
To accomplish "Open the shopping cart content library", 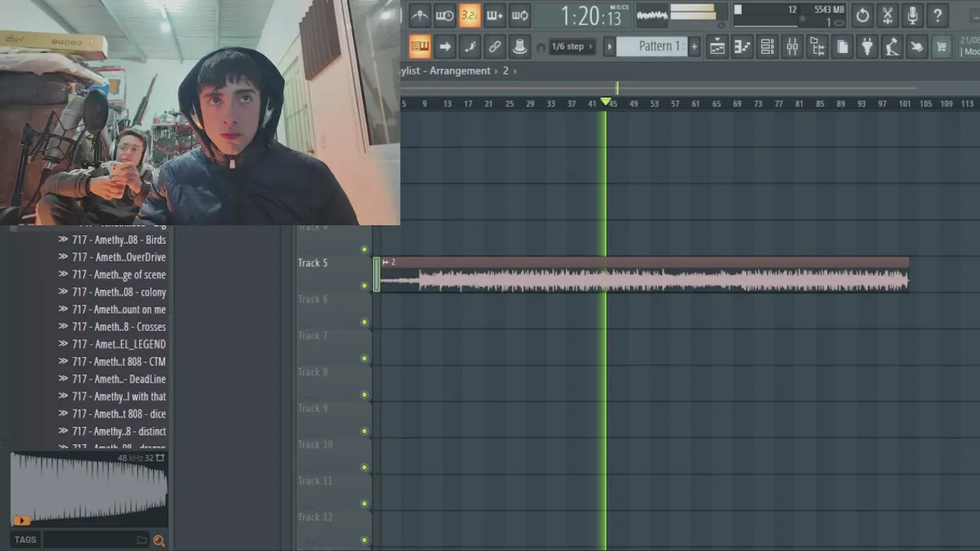I will click(x=942, y=47).
